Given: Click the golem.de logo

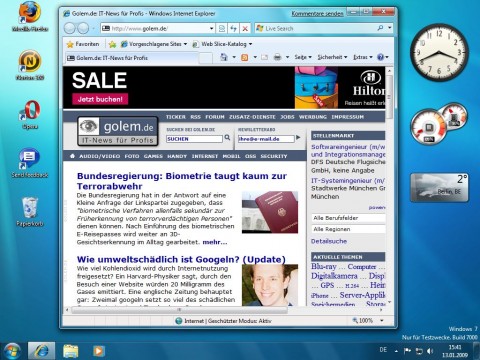Looking at the screenshot, I should (x=118, y=131).
